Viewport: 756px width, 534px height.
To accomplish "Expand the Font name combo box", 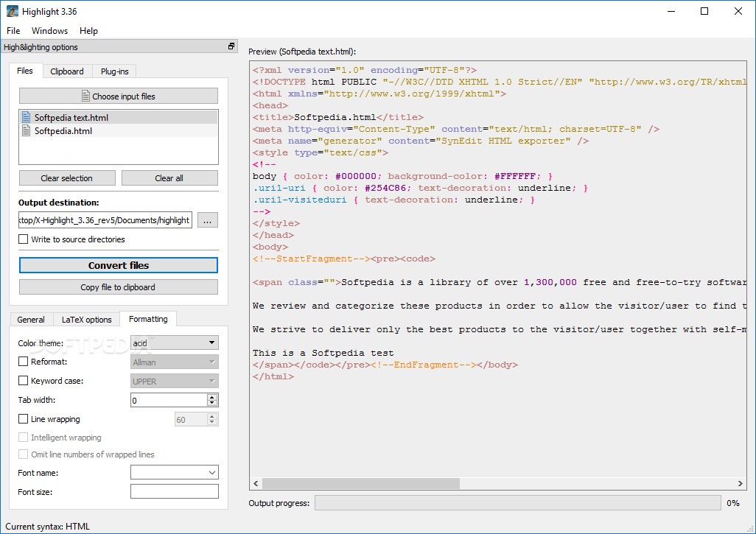I will [x=212, y=473].
